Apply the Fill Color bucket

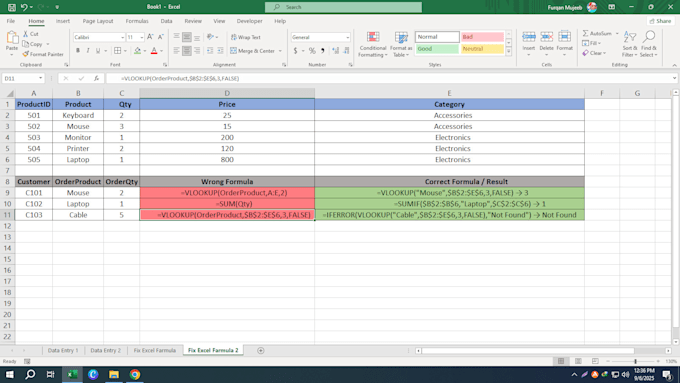coord(137,51)
